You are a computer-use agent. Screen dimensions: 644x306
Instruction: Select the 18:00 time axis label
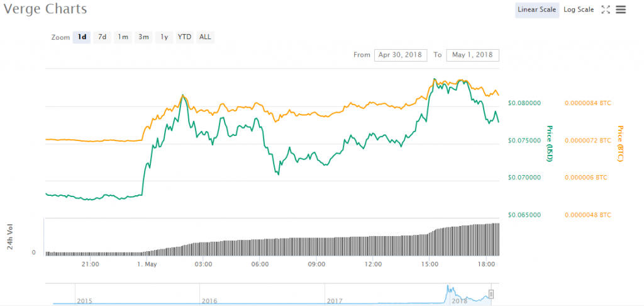[x=486, y=264]
